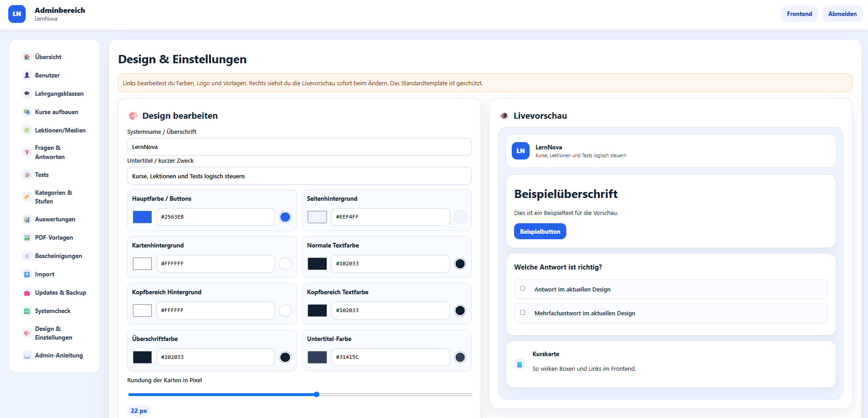Open Updates & Backup menu entry
Viewport: 868px width, 418px height.
click(x=61, y=292)
